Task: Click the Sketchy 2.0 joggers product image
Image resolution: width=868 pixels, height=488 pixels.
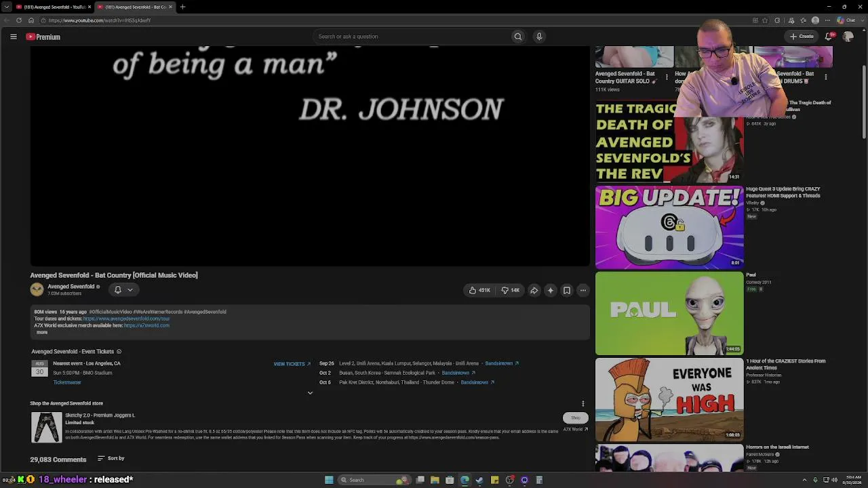Action: point(47,427)
